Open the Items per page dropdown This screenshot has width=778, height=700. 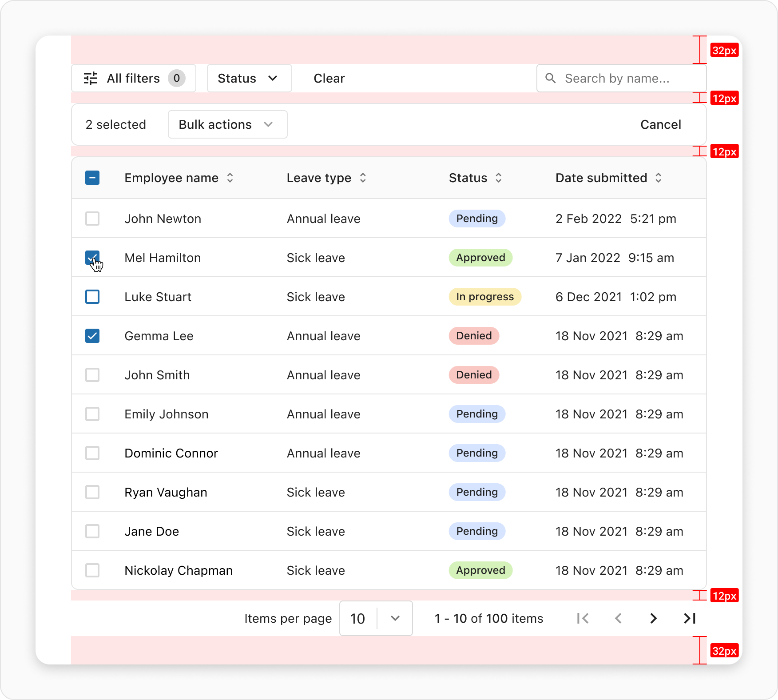(x=376, y=618)
